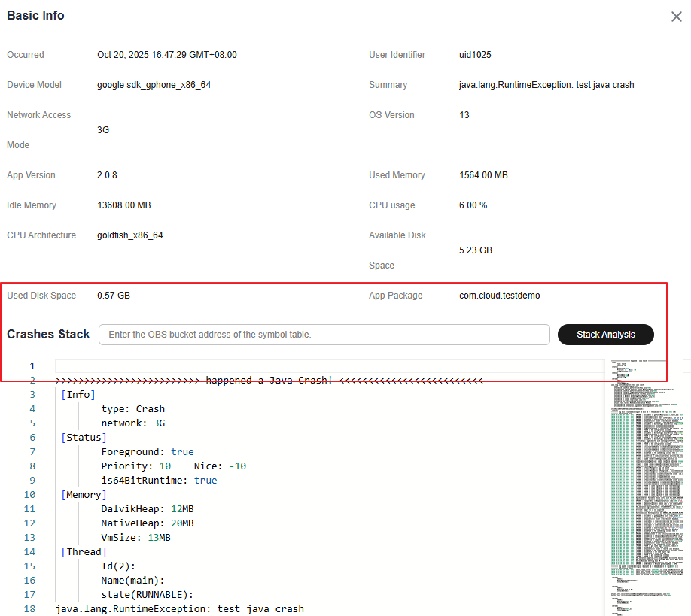
Task: Close the Basic Info panel
Action: [676, 17]
